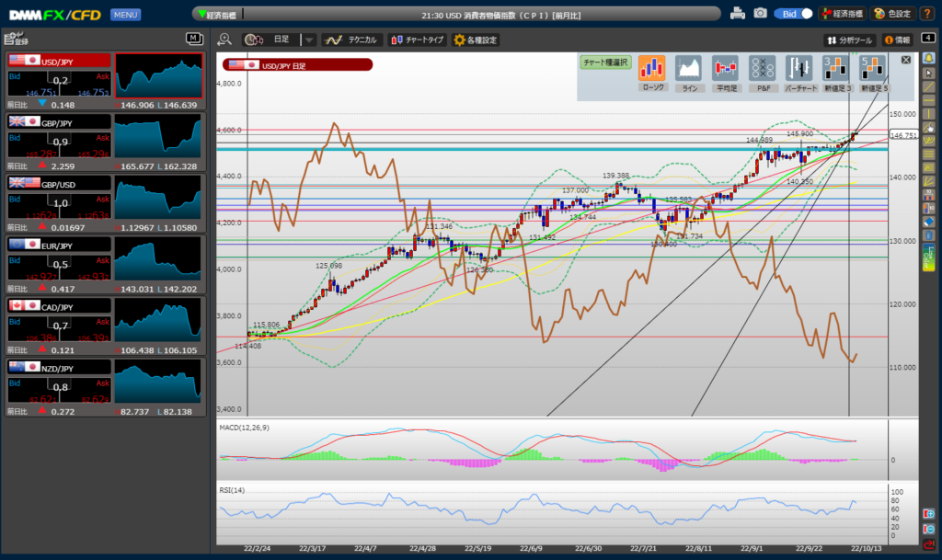Select the P&F point and figure chart

pos(763,73)
